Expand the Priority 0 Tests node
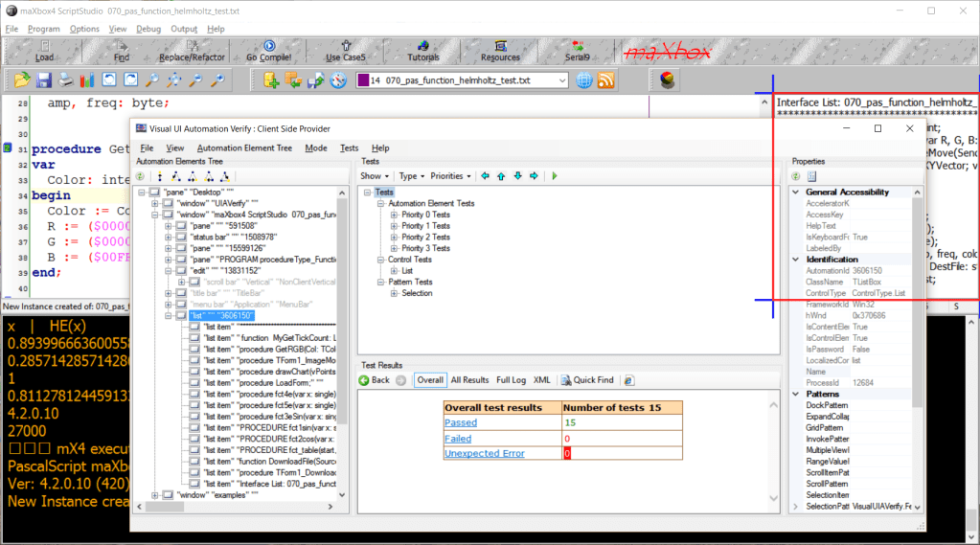 tap(394, 216)
